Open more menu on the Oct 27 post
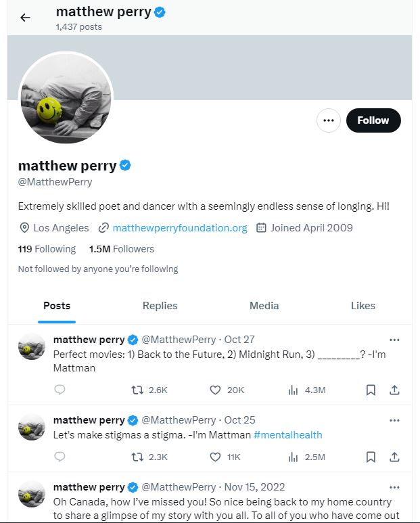Screen dimensions: 420x523 394,340
